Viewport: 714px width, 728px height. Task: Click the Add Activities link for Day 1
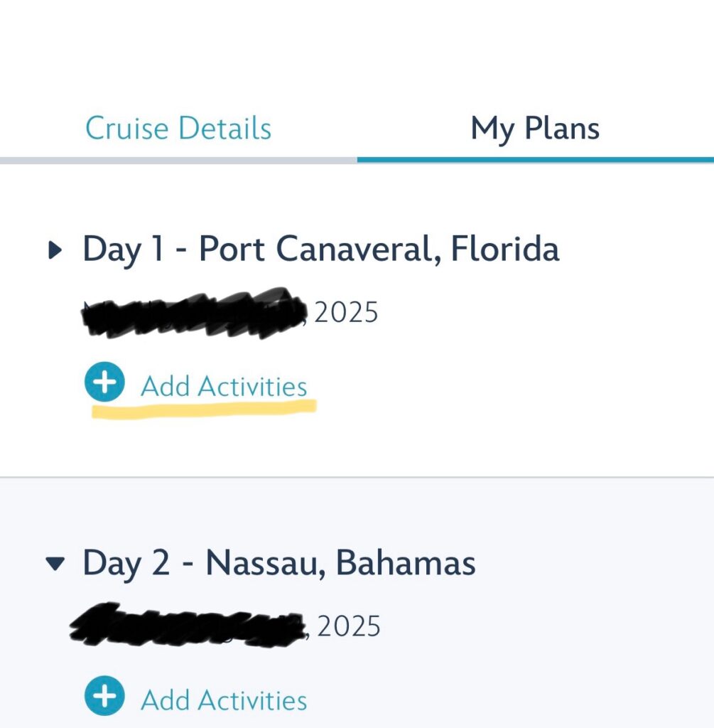pyautogui.click(x=224, y=386)
